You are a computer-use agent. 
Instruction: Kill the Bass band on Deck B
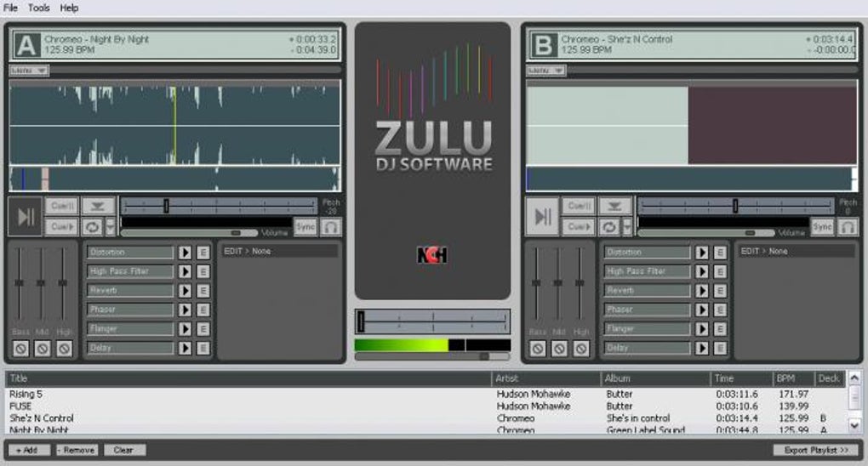(x=538, y=349)
